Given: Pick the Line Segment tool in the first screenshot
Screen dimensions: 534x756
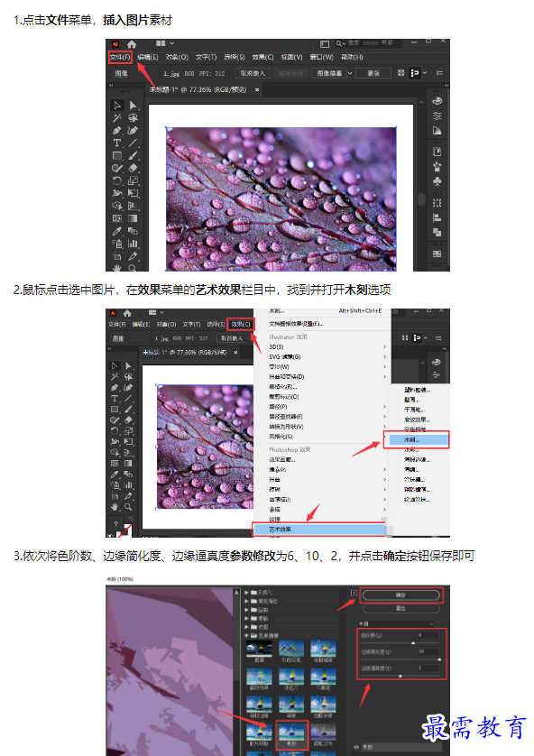Looking at the screenshot, I should click(133, 143).
